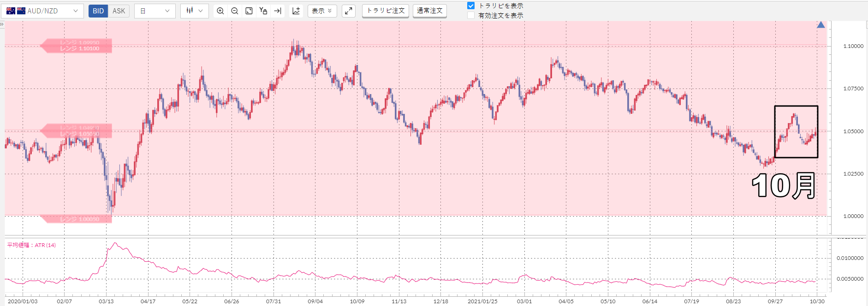Image resolution: width=868 pixels, height=306 pixels.
Task: Open the 表示 display menu
Action: pyautogui.click(x=322, y=11)
